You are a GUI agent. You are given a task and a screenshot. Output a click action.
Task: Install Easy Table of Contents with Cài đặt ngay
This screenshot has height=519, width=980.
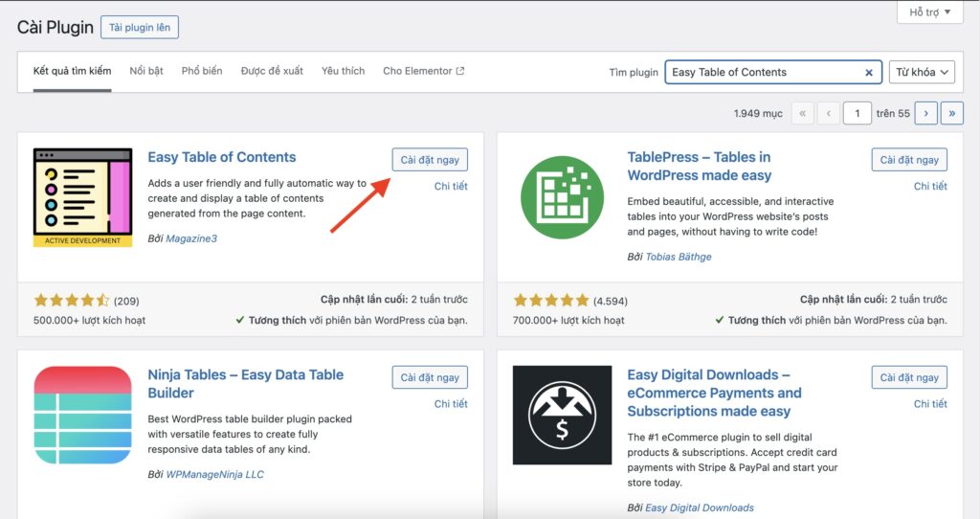coord(430,160)
